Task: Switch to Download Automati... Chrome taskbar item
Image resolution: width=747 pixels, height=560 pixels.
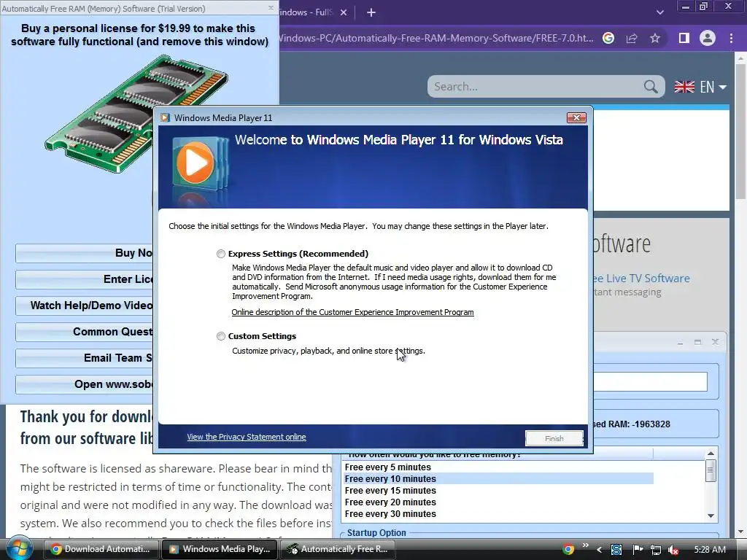Action: (x=101, y=549)
